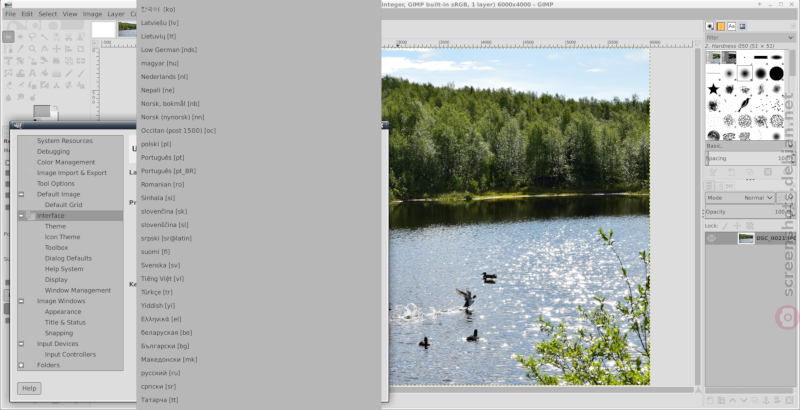Collapse the Image Windows tree node
The image size is (800, 410).
click(21, 301)
